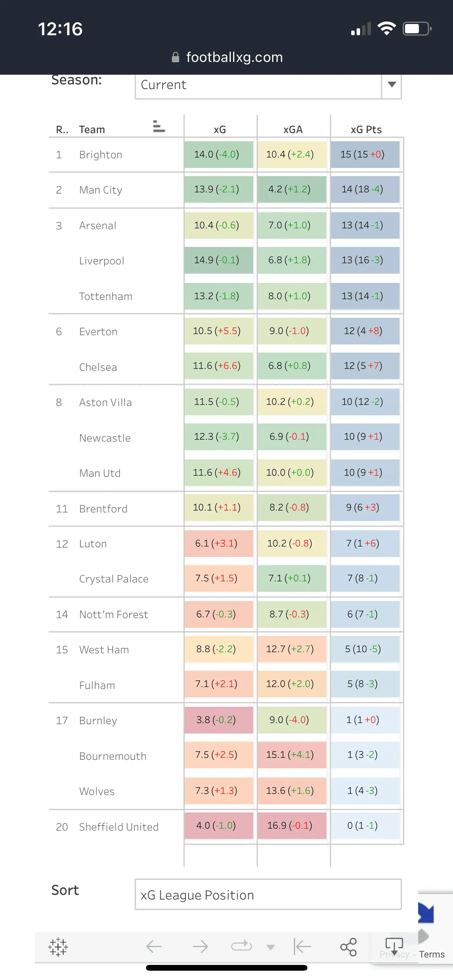Open the Terms link
453x980 pixels.
(x=432, y=954)
